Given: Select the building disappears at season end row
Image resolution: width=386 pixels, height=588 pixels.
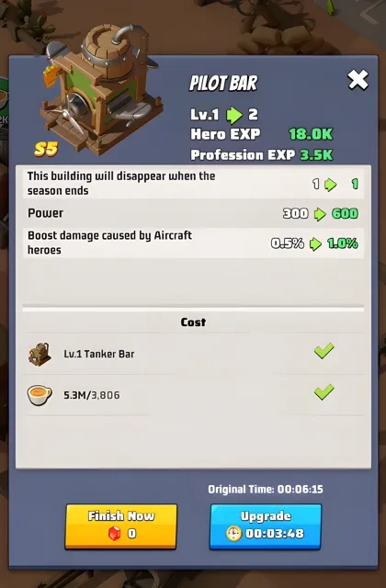Looking at the screenshot, I should pos(193,184).
